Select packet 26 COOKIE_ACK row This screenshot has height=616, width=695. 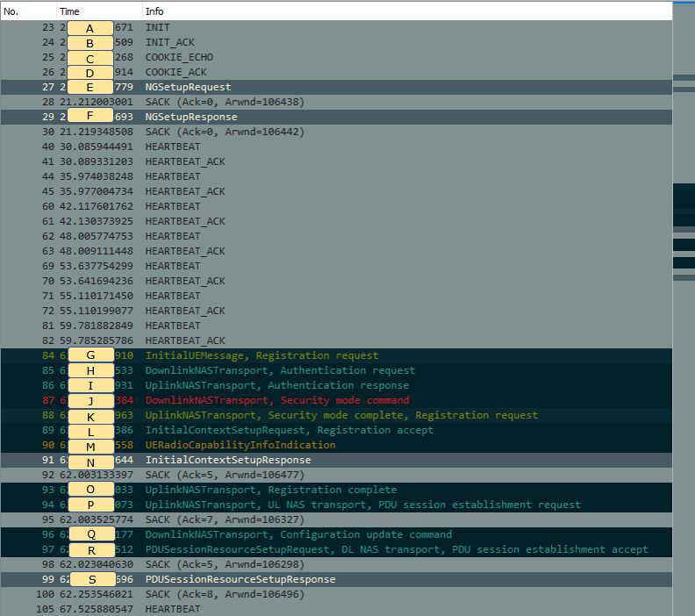[336, 72]
